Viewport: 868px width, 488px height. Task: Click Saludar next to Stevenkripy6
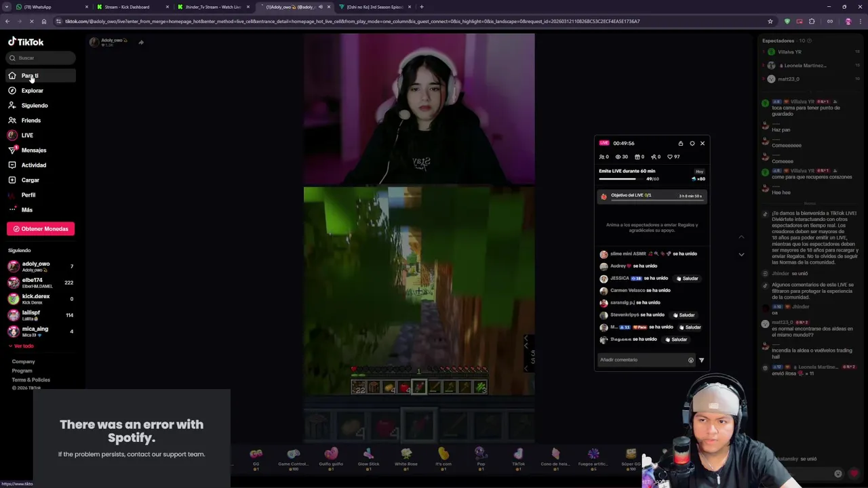tap(684, 315)
